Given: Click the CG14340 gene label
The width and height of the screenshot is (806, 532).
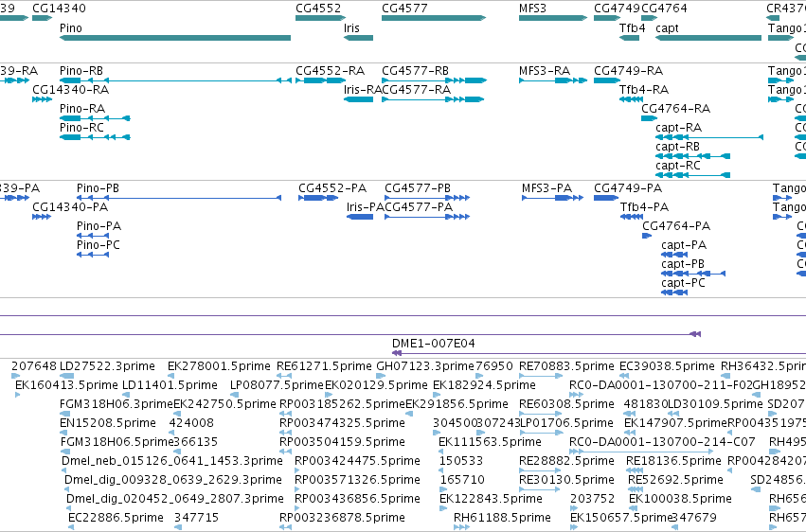Looking at the screenshot, I should click(x=59, y=9).
